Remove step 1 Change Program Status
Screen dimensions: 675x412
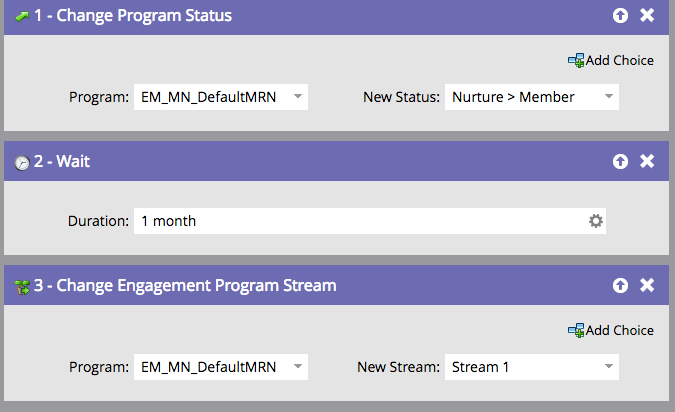pyautogui.click(x=647, y=16)
